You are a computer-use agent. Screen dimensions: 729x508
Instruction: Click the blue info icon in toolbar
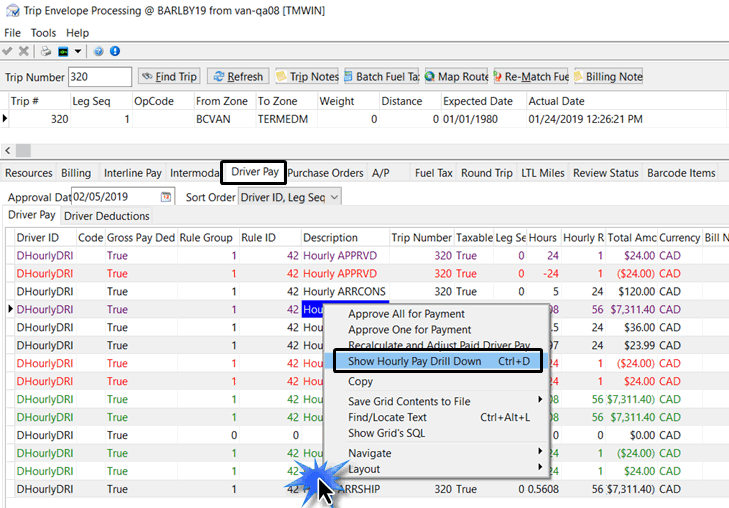(115, 51)
